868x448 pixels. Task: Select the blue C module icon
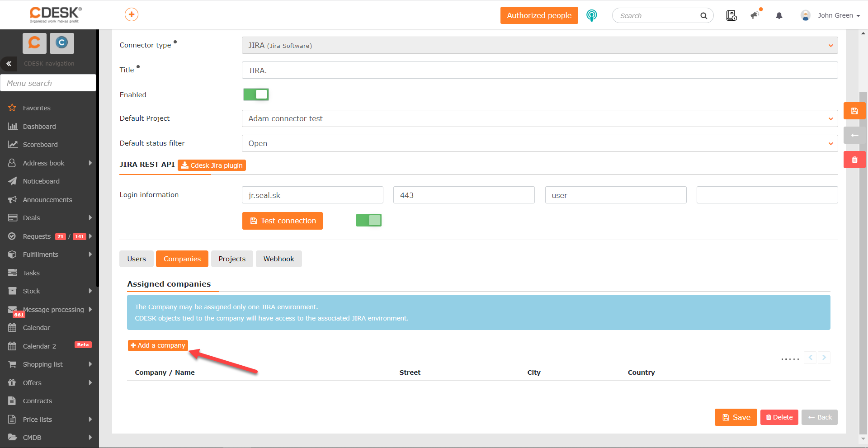tap(62, 42)
